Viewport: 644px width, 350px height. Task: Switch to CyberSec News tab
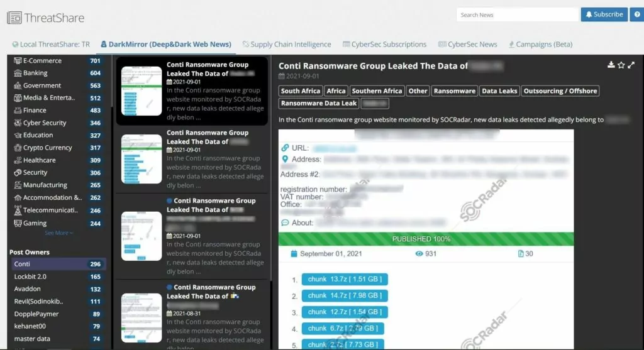(467, 45)
